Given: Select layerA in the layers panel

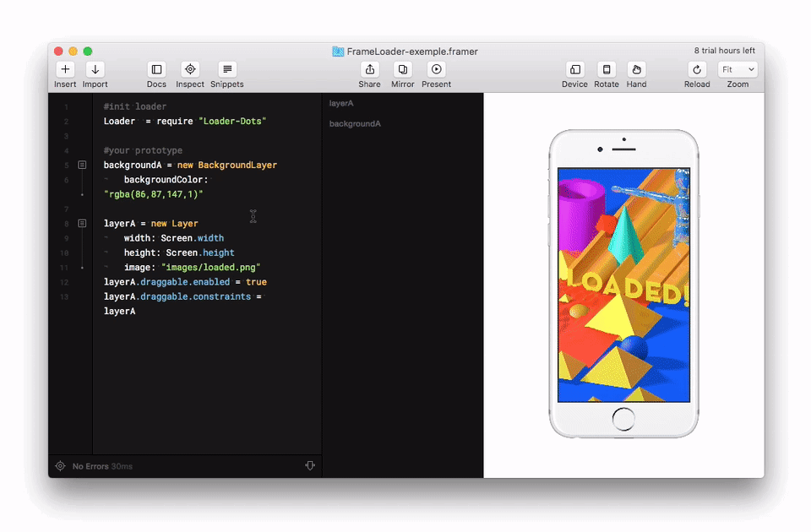Looking at the screenshot, I should (341, 102).
